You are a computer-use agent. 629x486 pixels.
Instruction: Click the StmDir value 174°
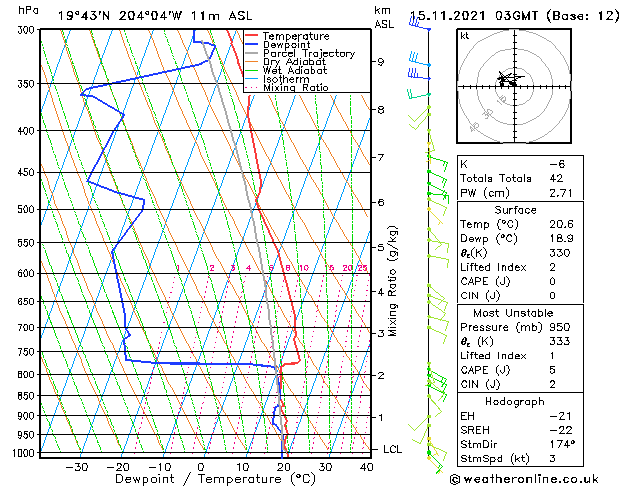pos(562,445)
